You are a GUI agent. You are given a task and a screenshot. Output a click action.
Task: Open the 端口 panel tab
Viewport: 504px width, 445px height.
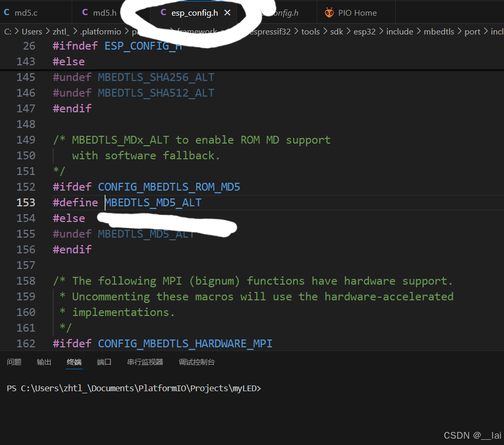[x=104, y=362]
